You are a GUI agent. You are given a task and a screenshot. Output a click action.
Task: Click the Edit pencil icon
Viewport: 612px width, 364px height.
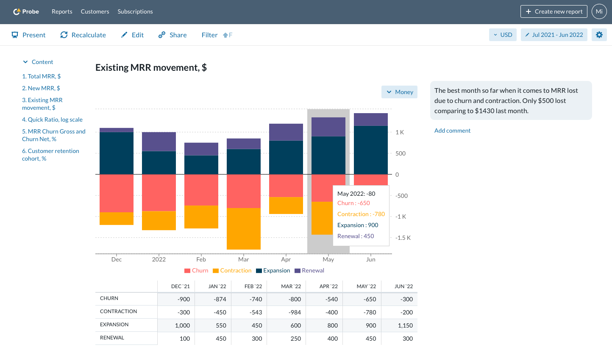124,35
